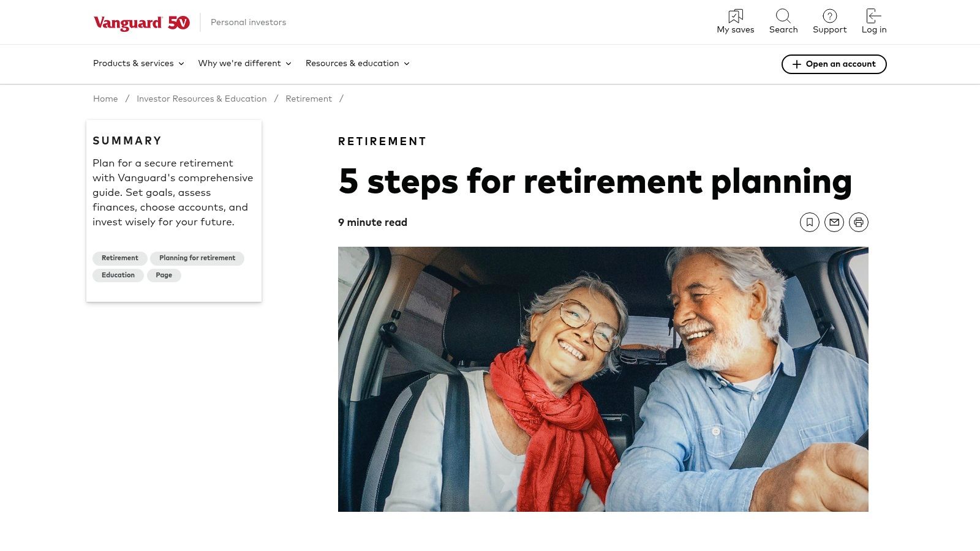980x551 pixels.
Task: Expand the Why we're different menu
Action: 244,64
